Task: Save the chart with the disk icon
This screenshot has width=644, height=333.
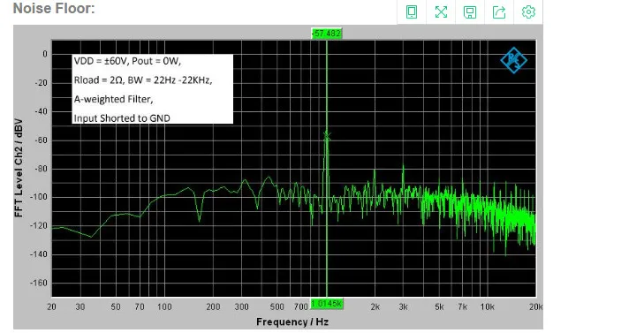Action: 470,11
